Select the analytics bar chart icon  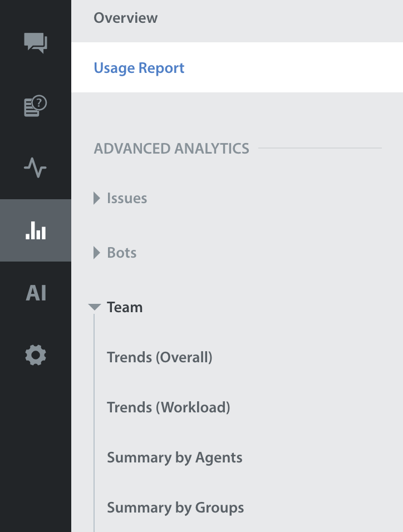[36, 230]
